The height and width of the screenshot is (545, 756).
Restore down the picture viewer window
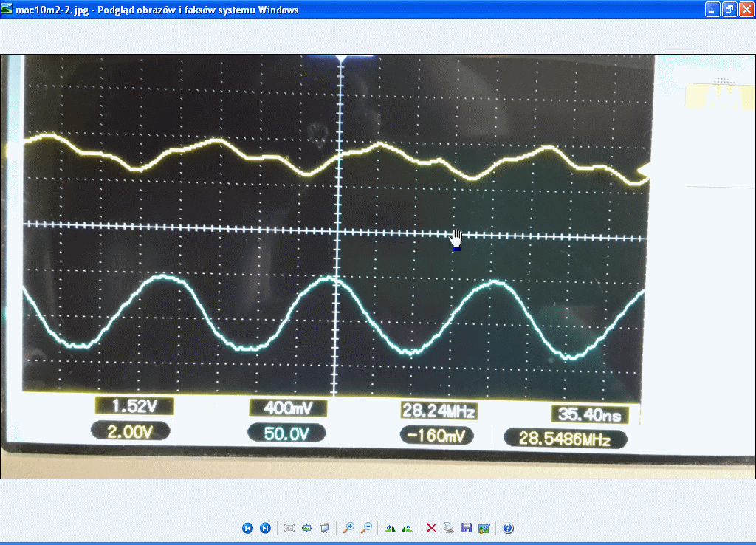click(x=729, y=9)
